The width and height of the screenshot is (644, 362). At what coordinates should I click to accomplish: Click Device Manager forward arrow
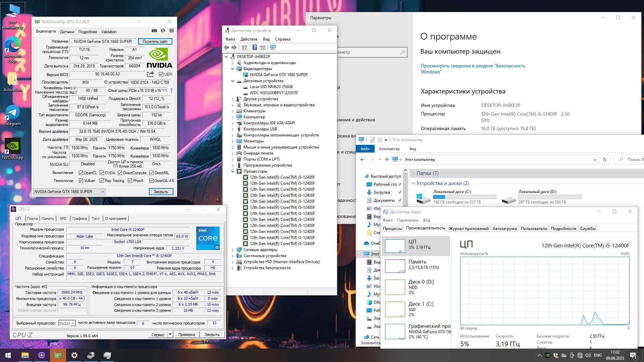pos(234,48)
